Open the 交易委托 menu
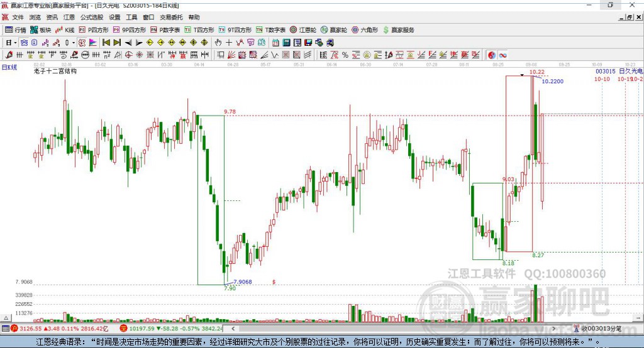 pos(171,17)
